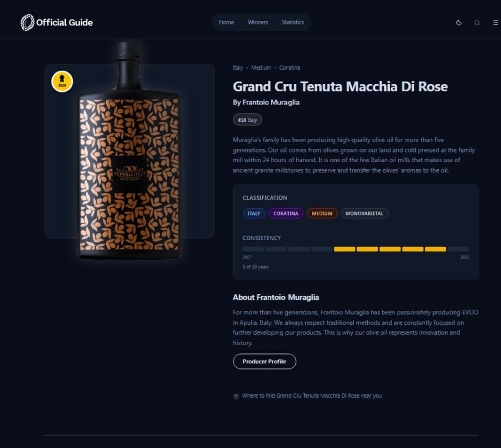
Task: Click the yellow 2025 award badge
Action: tap(62, 81)
